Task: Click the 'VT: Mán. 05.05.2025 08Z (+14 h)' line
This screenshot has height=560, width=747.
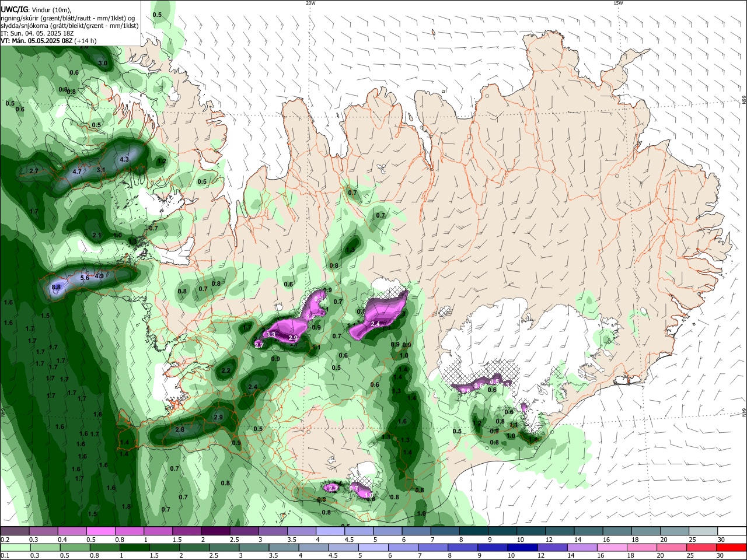Action: coord(48,41)
